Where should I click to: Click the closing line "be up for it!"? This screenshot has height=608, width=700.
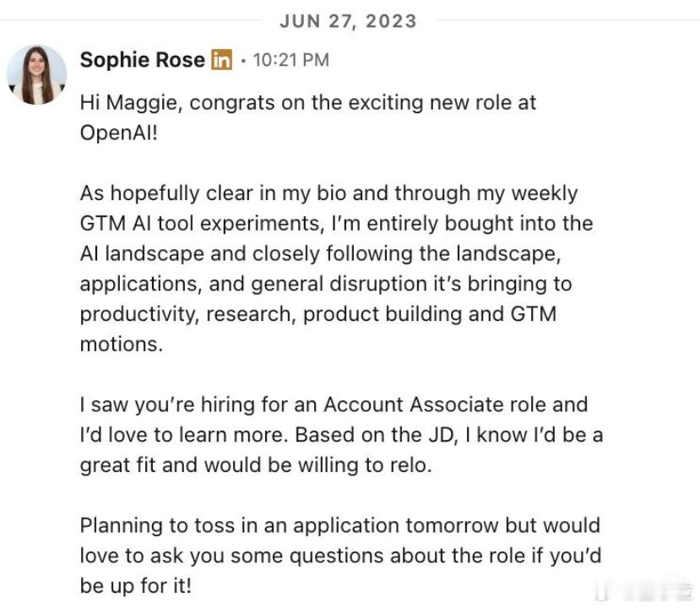136,586
